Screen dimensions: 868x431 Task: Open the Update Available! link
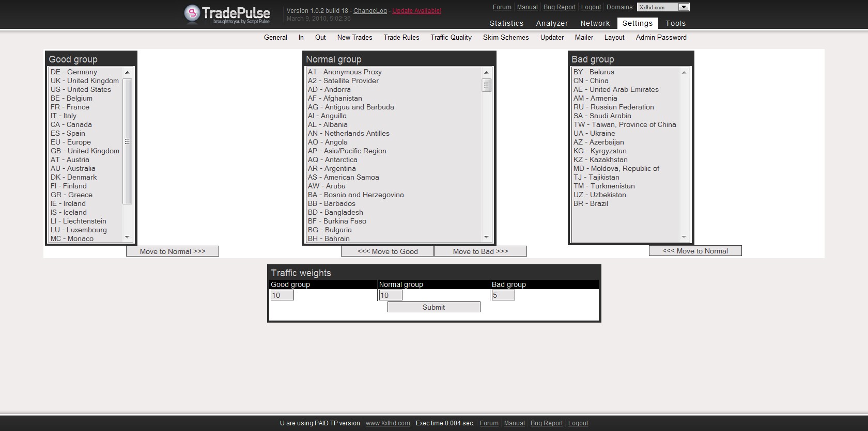[416, 11]
